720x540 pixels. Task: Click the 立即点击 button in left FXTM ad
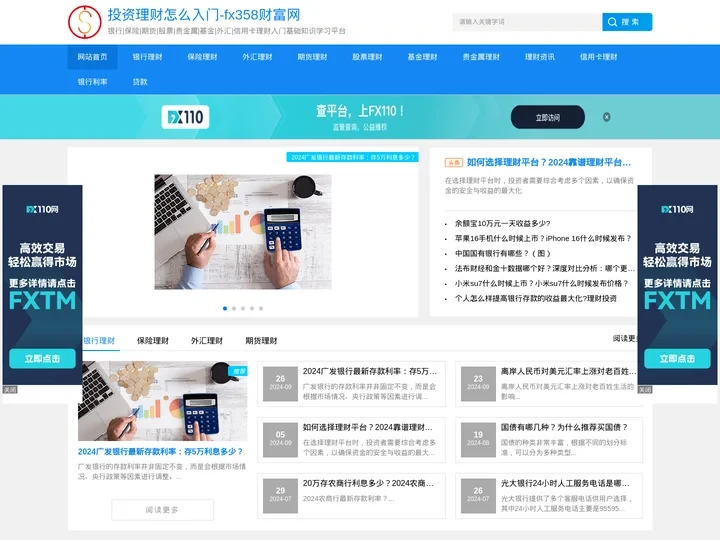[x=42, y=359]
